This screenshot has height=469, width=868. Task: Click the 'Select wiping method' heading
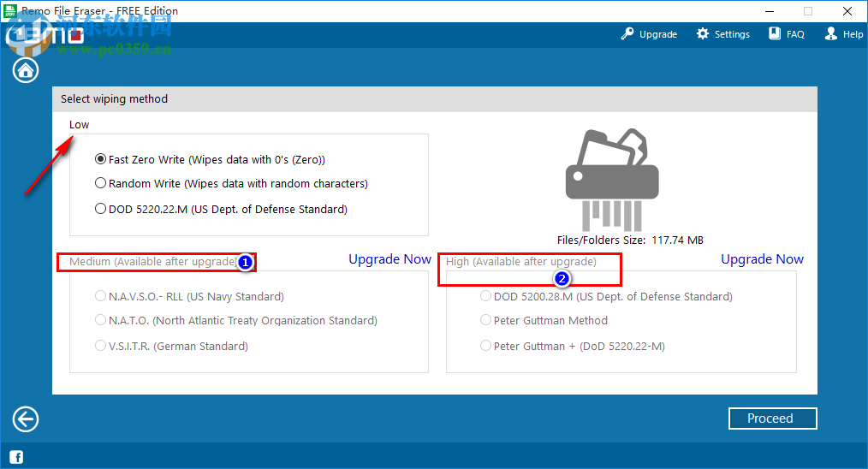(114, 98)
